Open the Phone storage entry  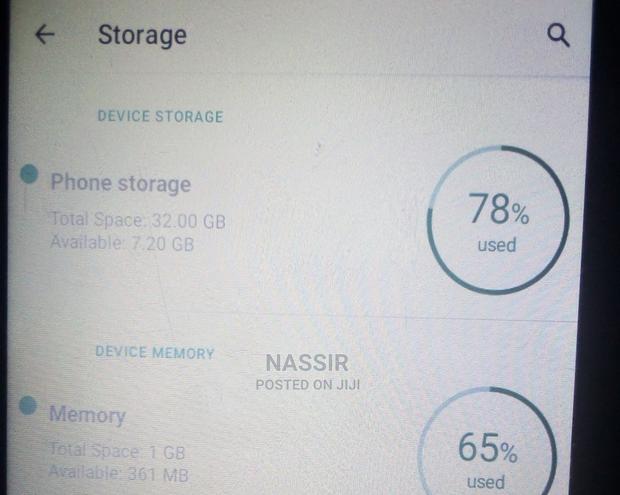point(120,183)
